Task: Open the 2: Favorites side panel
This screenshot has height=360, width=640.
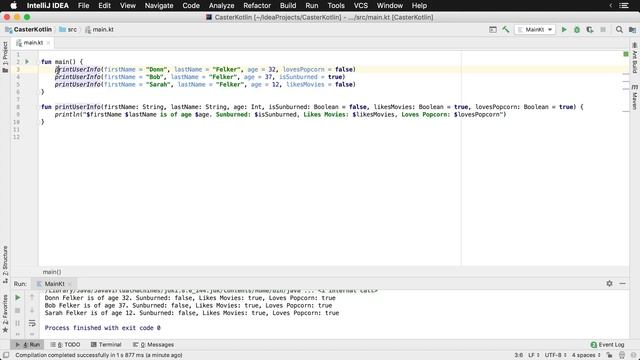Action: [5, 313]
